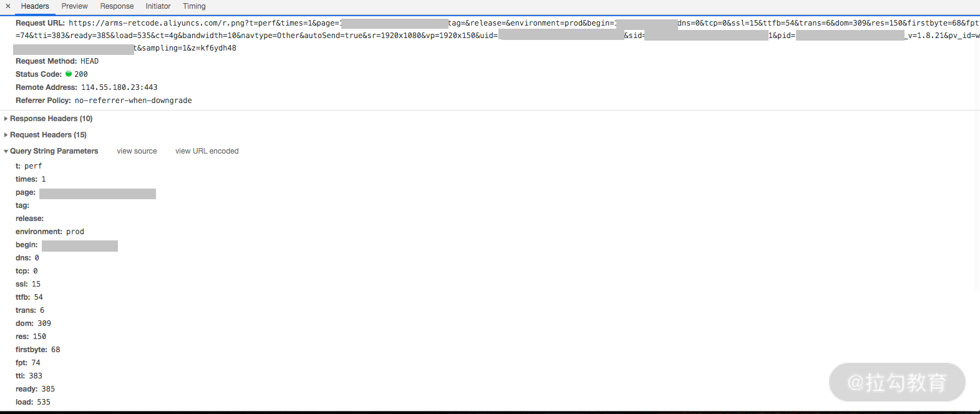Click the 拉勾教育 watermark badge
Image resolution: width=980 pixels, height=414 pixels.
point(896,382)
